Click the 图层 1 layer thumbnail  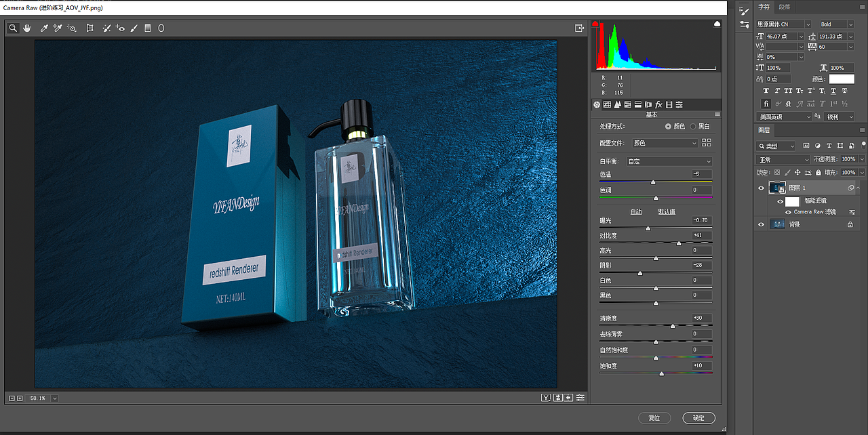778,188
